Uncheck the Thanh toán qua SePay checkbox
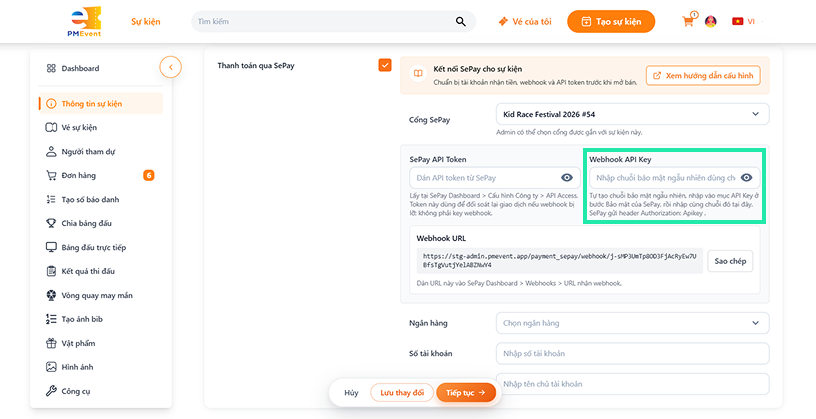Viewport: 816px width, 419px height. click(385, 65)
